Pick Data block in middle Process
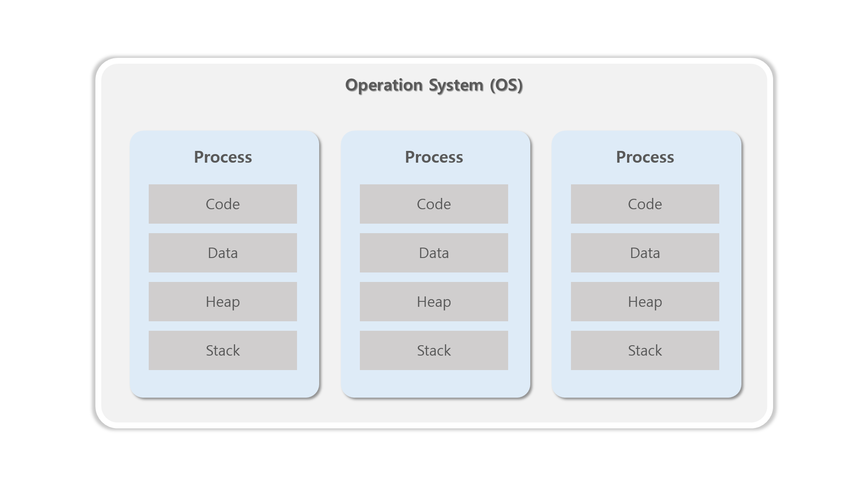Image resolution: width=868 pixels, height=488 pixels. pos(434,253)
